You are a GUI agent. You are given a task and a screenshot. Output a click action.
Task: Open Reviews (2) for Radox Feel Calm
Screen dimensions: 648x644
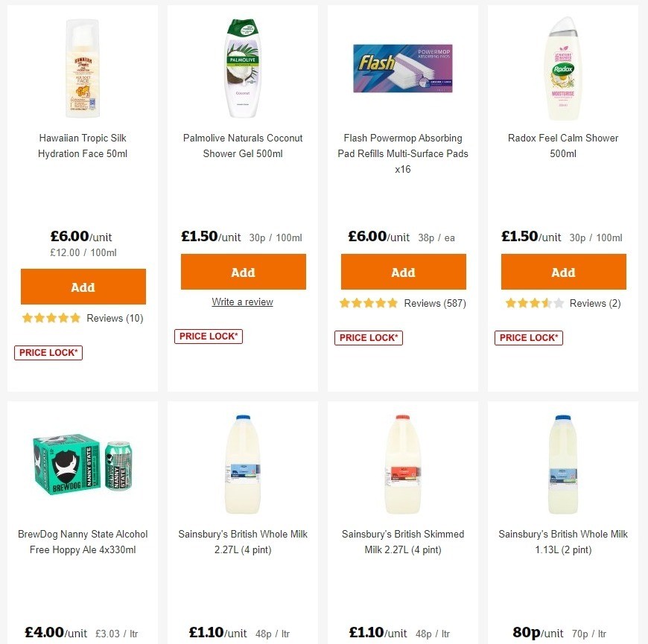(594, 303)
